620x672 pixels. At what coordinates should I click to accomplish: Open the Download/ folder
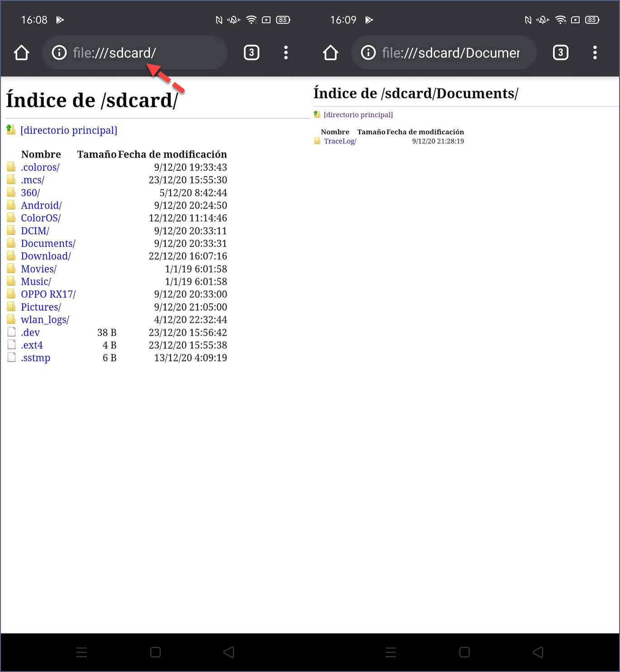pos(46,256)
